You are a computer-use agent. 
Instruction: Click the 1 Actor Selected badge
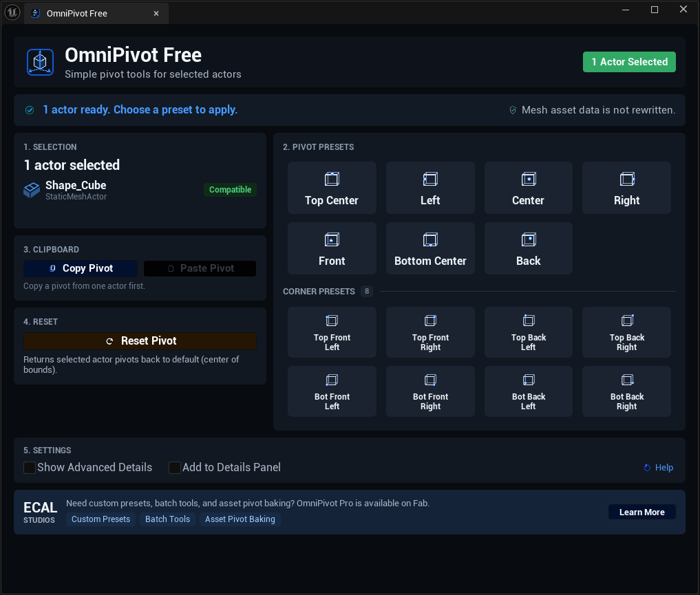click(629, 62)
